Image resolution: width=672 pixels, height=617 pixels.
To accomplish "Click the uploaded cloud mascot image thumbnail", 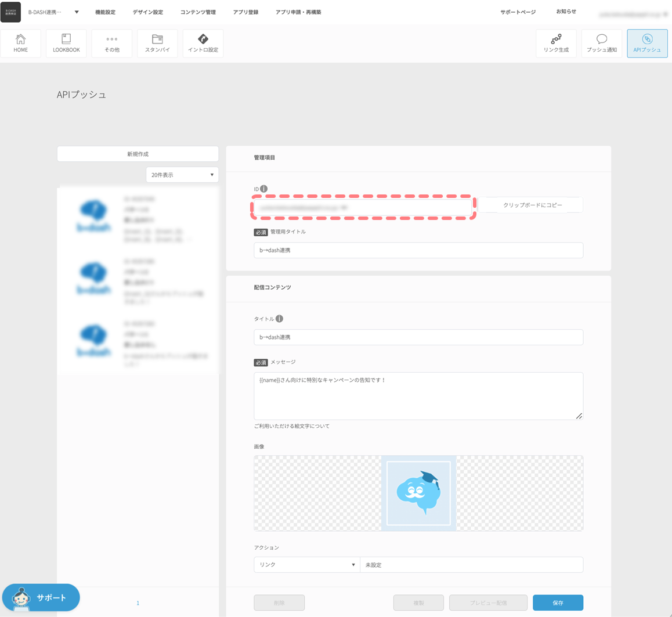I will coord(418,493).
